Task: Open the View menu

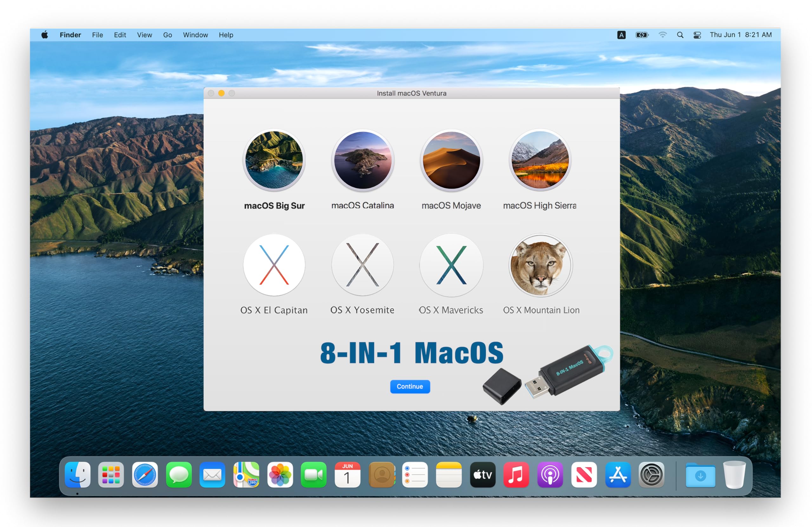Action: point(145,35)
